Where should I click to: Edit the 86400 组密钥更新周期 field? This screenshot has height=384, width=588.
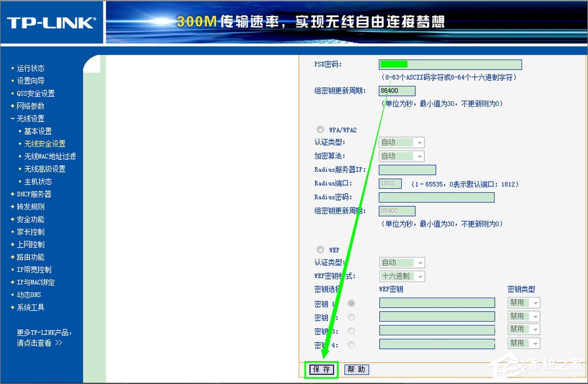(396, 91)
